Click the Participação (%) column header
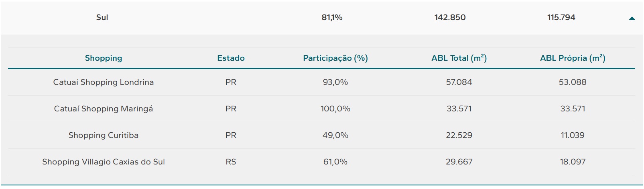Viewport: 644px width, 189px height. [335, 58]
